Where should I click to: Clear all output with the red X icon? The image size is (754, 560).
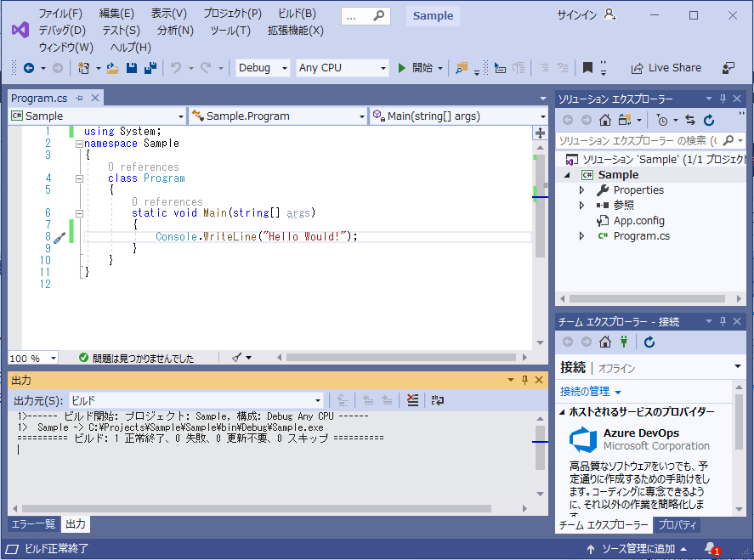[x=412, y=400]
